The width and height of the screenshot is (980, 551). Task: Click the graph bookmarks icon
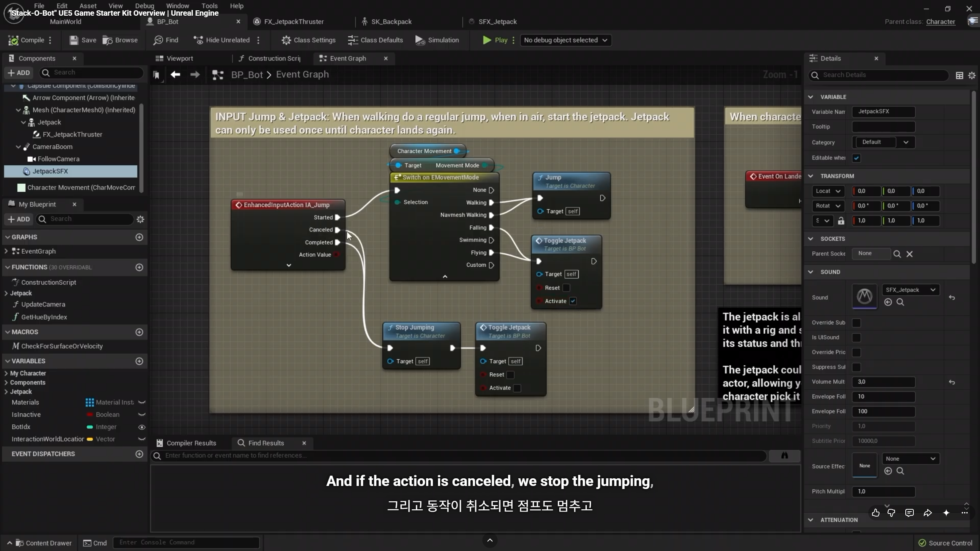pos(156,75)
